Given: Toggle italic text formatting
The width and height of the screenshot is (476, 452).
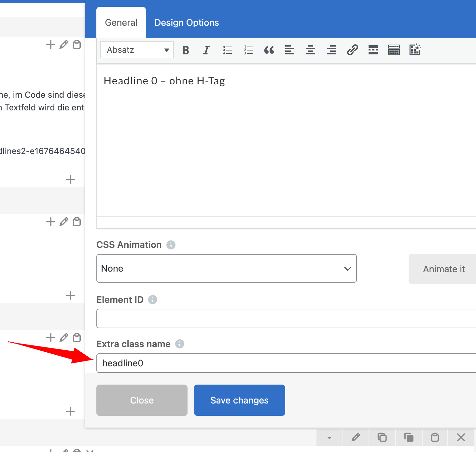Looking at the screenshot, I should [206, 50].
